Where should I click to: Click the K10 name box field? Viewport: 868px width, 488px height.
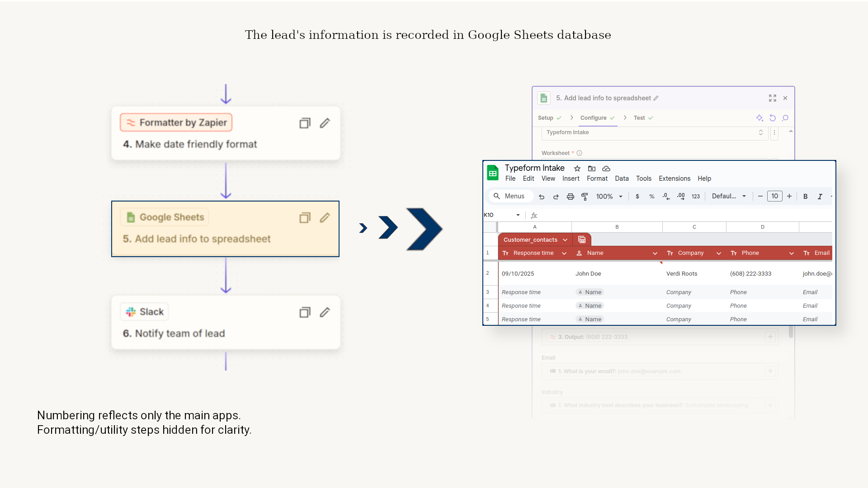click(497, 215)
